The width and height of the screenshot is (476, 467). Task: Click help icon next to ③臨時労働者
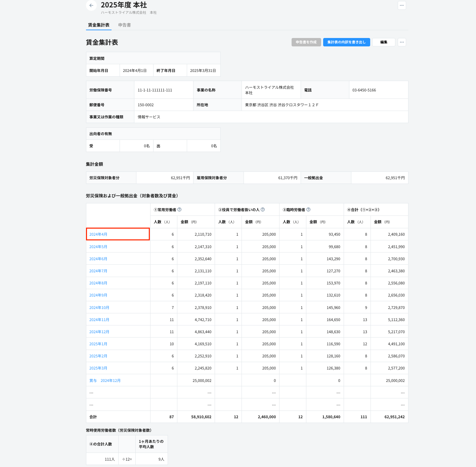308,209
